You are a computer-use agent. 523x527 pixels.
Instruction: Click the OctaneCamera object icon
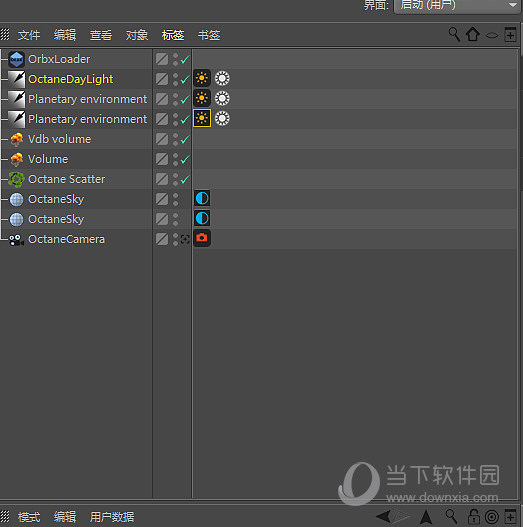pyautogui.click(x=16, y=240)
